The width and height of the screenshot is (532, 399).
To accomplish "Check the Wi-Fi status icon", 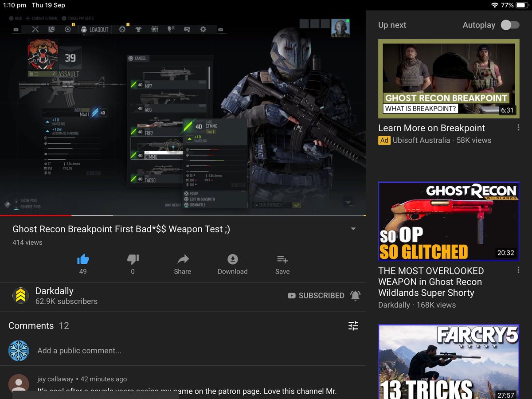I will (495, 5).
